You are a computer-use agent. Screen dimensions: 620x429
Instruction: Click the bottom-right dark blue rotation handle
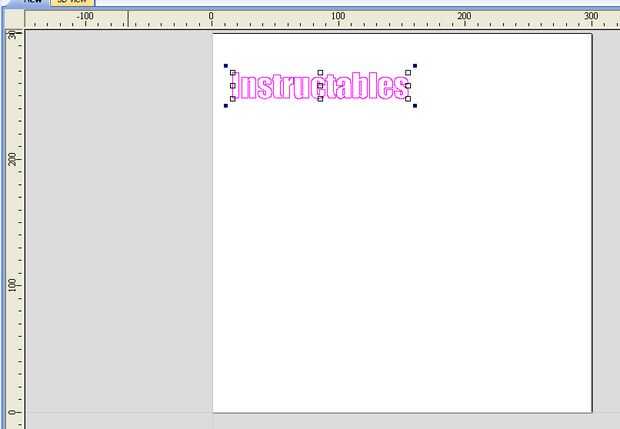point(415,106)
